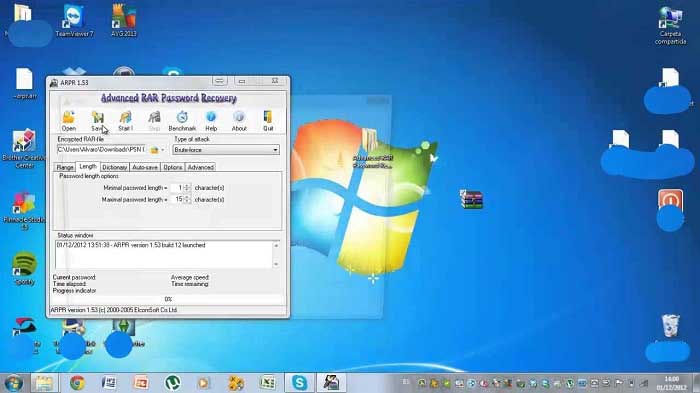Image resolution: width=700 pixels, height=393 pixels.
Task: Select the Spotify desktop shortcut
Action: [x=25, y=268]
